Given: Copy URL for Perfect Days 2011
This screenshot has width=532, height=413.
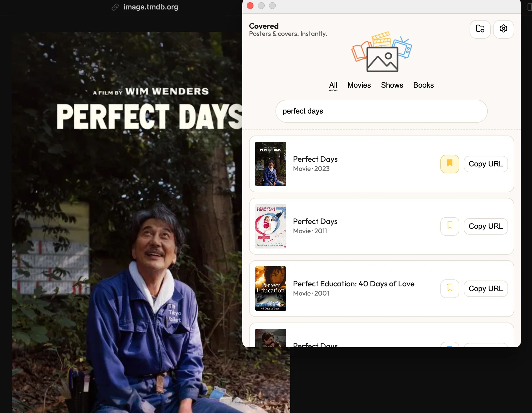Looking at the screenshot, I should [x=485, y=226].
